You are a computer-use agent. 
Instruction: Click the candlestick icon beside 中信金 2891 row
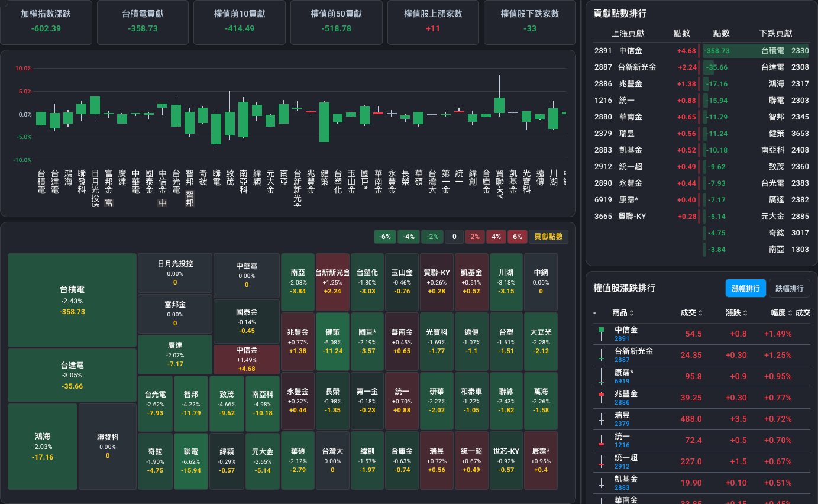click(x=602, y=334)
